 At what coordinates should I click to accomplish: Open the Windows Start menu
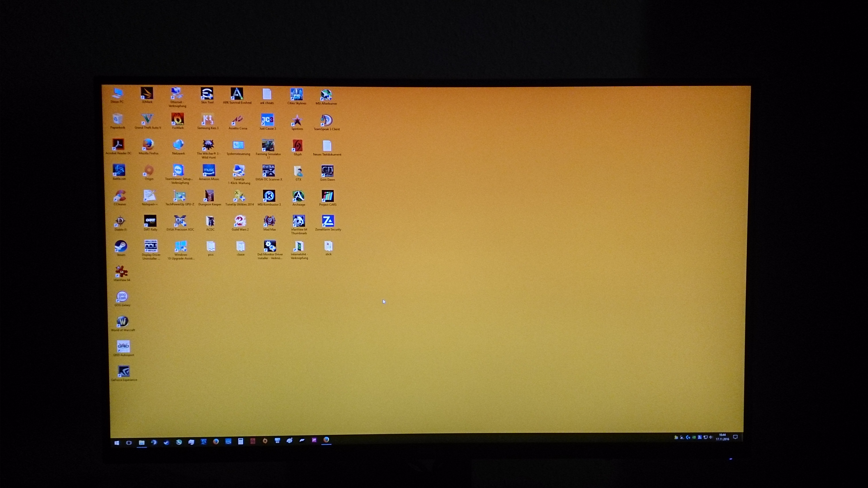coord(117,443)
